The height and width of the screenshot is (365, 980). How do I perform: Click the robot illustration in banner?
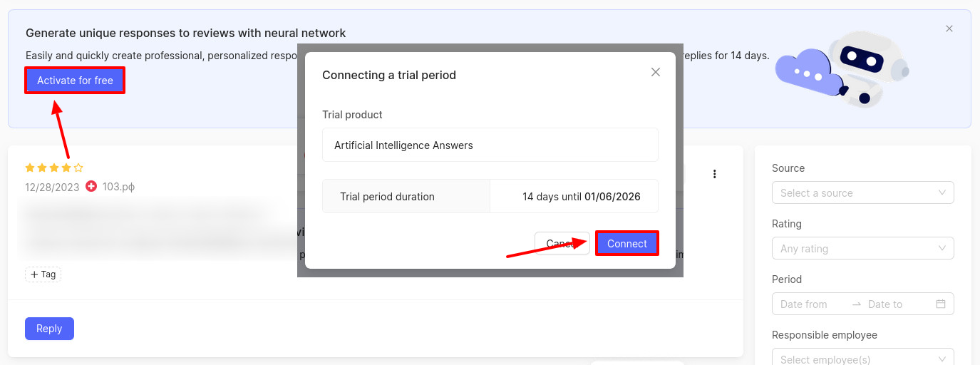pyautogui.click(x=864, y=68)
